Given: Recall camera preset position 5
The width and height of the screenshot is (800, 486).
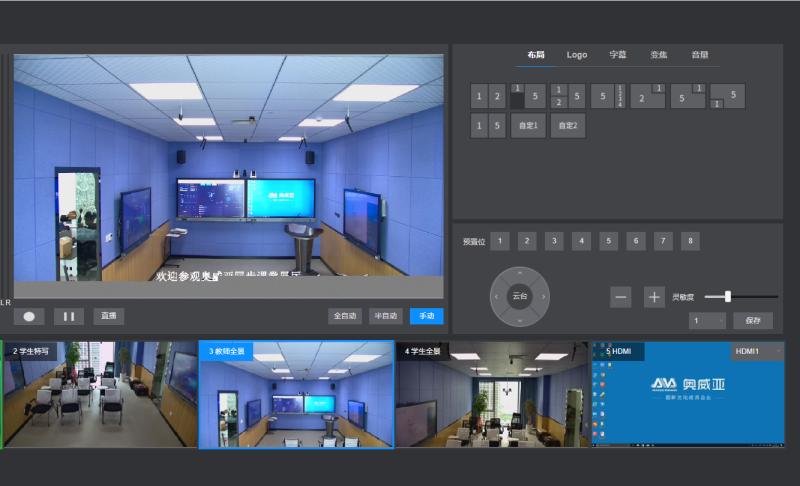Looking at the screenshot, I should tap(609, 241).
